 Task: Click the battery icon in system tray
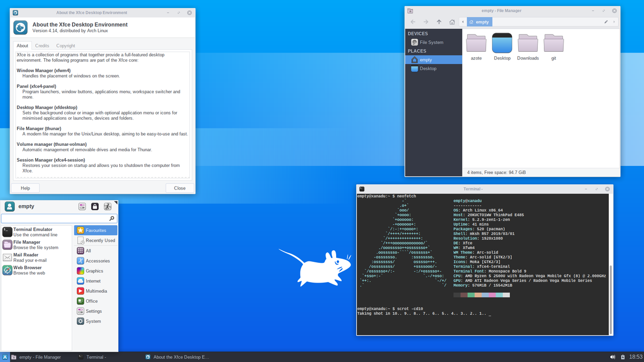pos(622,357)
